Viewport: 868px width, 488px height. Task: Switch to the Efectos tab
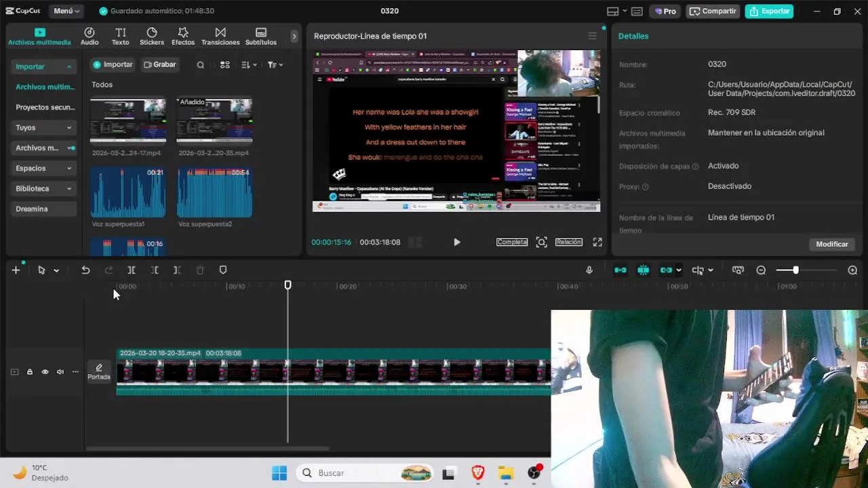pyautogui.click(x=183, y=37)
